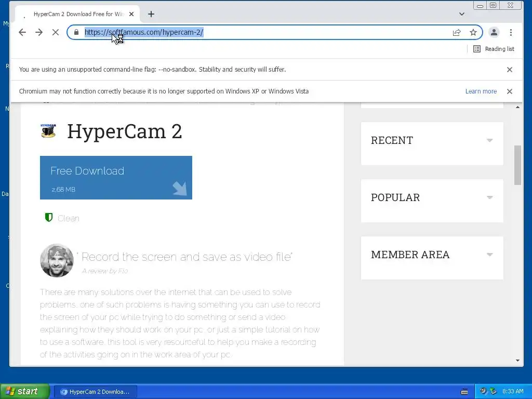Click the 2,68 MB file size text
This screenshot has height=399, width=532.
(x=63, y=189)
